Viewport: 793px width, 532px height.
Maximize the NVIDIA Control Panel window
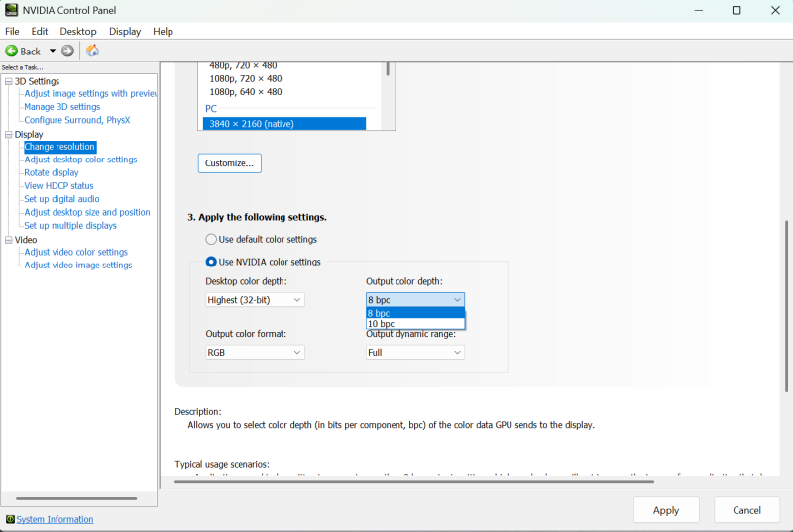[x=736, y=10]
